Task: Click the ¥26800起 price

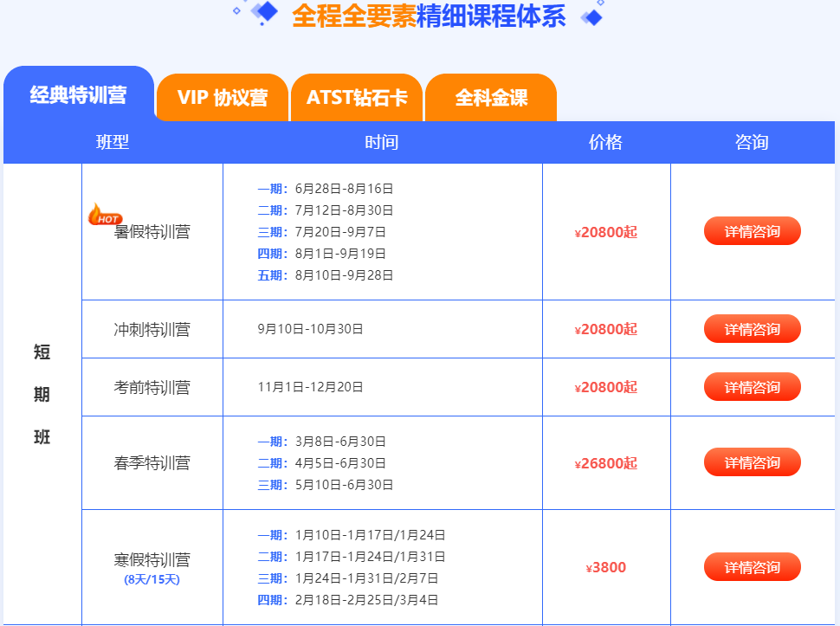Action: coord(606,463)
